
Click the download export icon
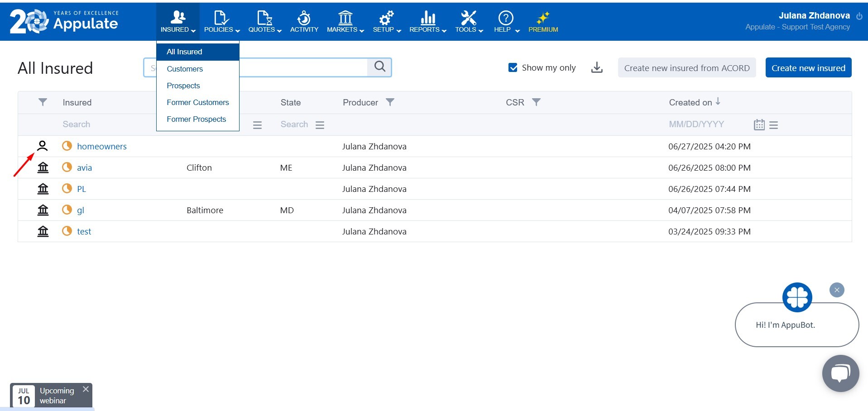tap(597, 68)
